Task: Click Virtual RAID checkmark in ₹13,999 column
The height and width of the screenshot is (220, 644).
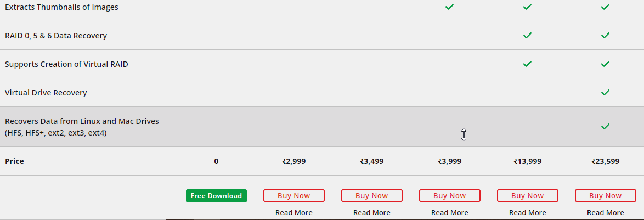Action: click(x=527, y=64)
